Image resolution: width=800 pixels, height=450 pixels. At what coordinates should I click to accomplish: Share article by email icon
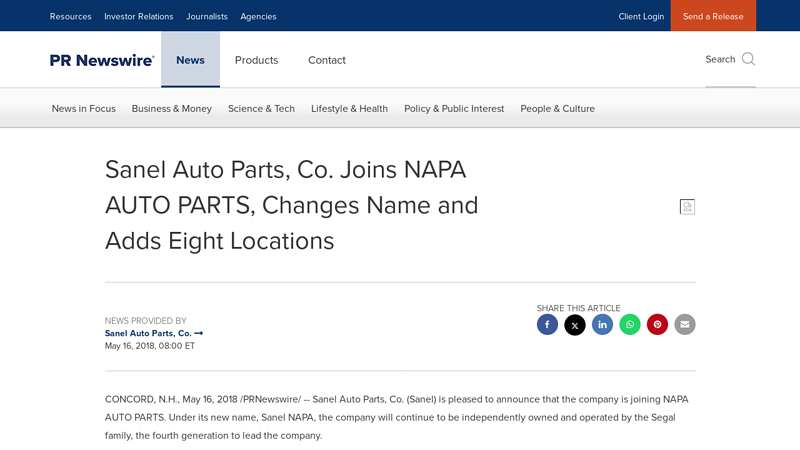point(685,324)
